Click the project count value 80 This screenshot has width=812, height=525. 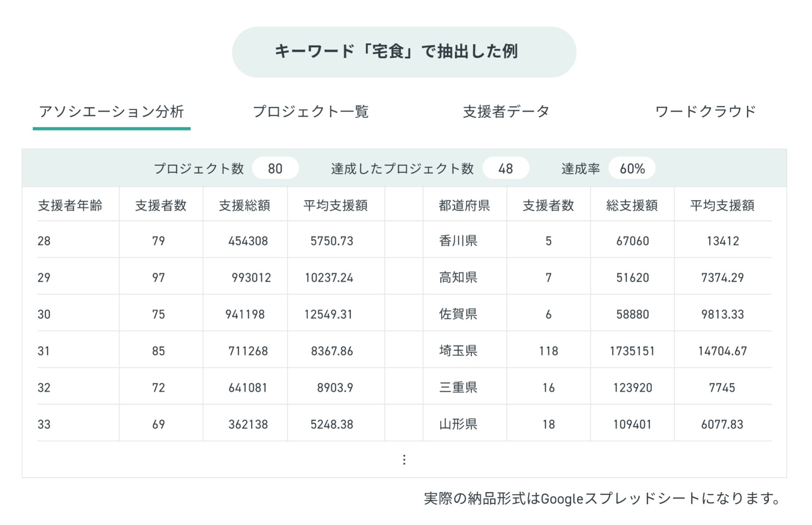(275, 168)
